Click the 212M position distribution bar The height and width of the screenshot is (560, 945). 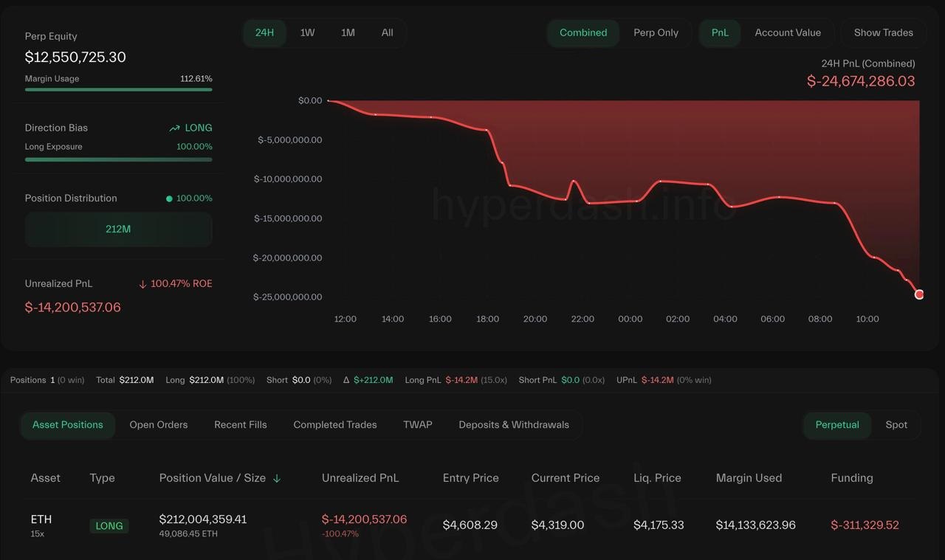tap(118, 229)
